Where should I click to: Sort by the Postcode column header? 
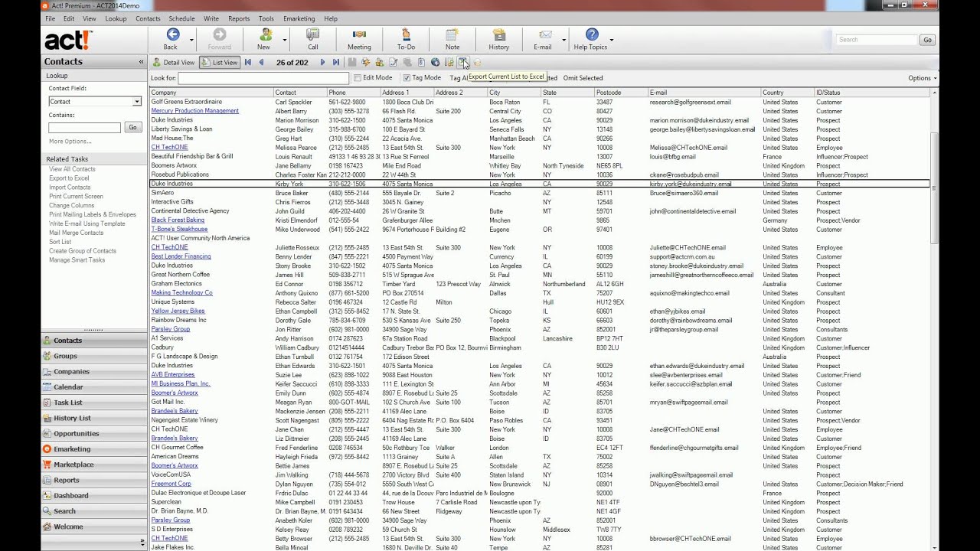click(621, 93)
